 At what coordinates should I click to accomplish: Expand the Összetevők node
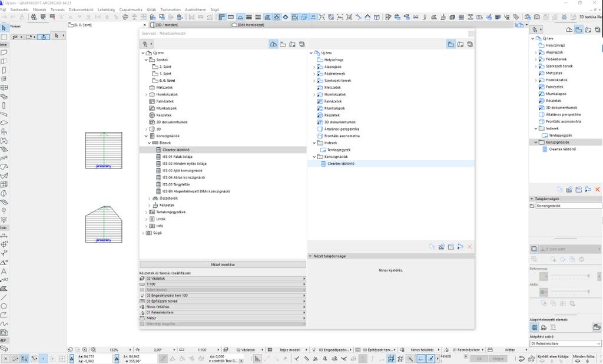(x=150, y=198)
